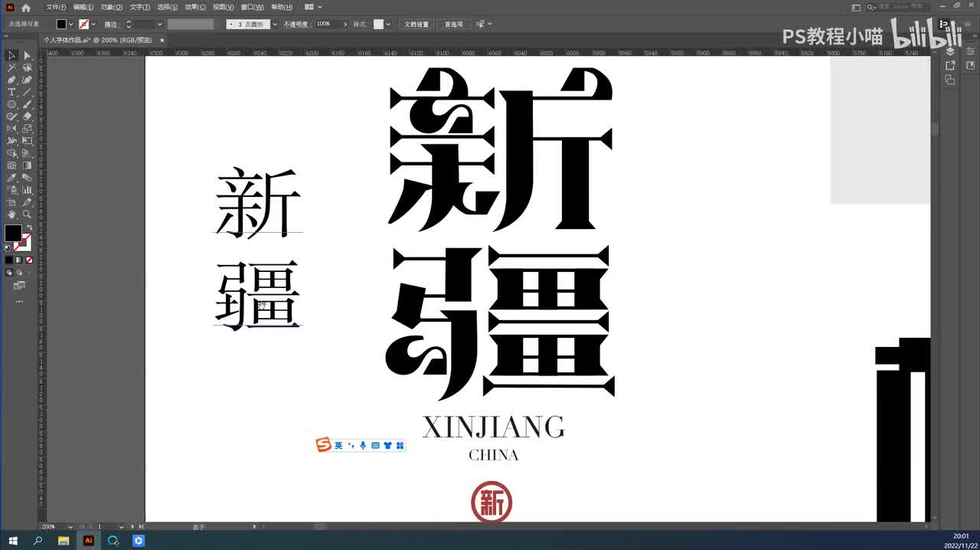Open the 文字(T) menu
The image size is (980, 550).
coord(140,7)
